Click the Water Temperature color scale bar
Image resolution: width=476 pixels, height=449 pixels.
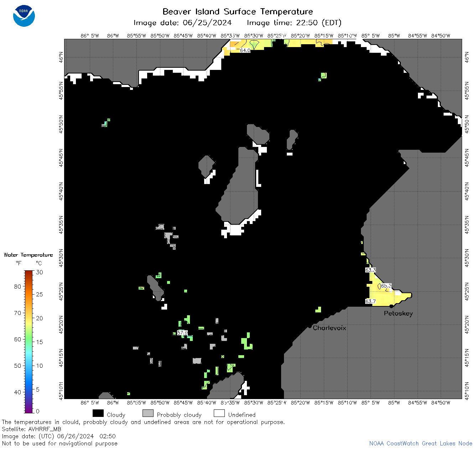tap(29, 342)
